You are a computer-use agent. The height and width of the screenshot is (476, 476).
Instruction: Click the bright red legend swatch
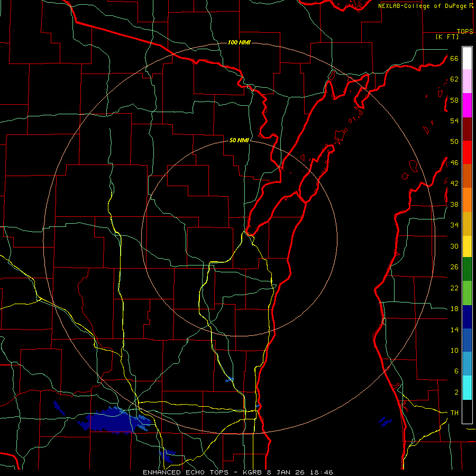467,152
